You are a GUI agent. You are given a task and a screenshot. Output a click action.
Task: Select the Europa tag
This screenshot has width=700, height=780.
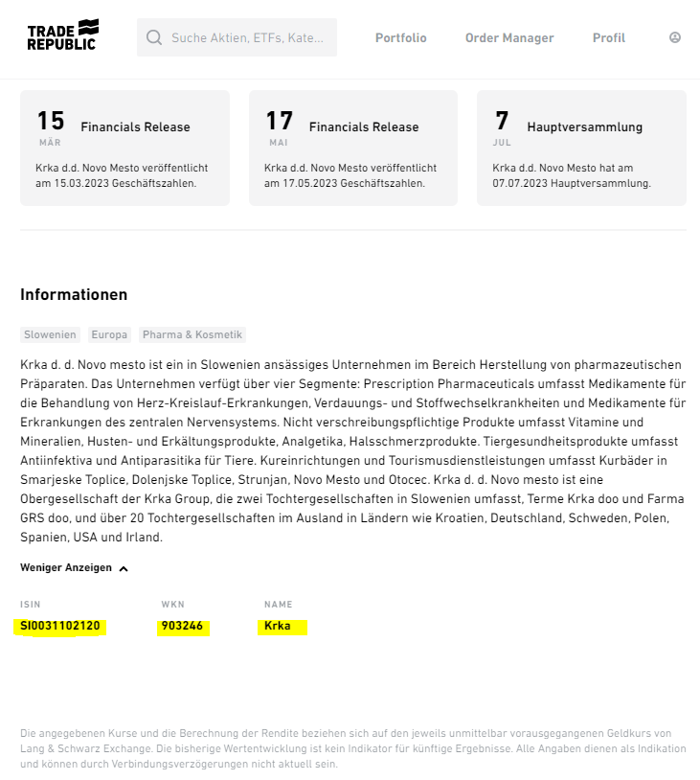tap(109, 334)
